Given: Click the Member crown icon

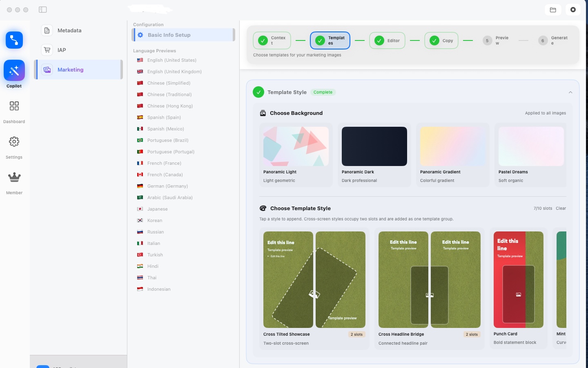Looking at the screenshot, I should 14,177.
